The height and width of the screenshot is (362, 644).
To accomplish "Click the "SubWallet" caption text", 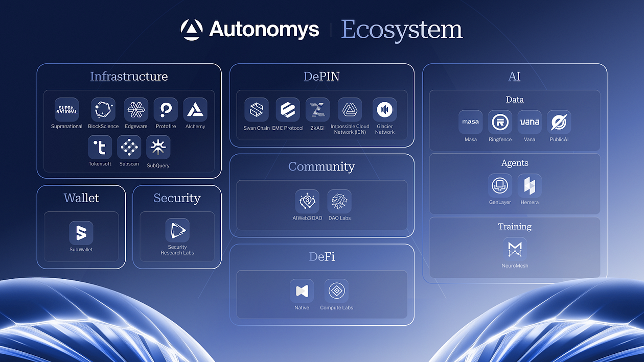I will pos(81,250).
